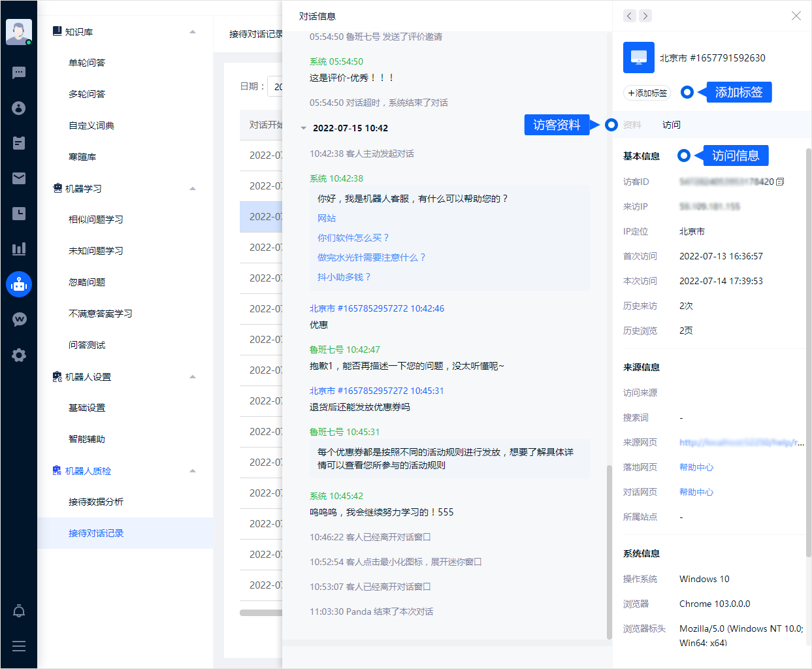Click the conversation panel vertical scrollbar
The image size is (812, 669).
[x=609, y=552]
